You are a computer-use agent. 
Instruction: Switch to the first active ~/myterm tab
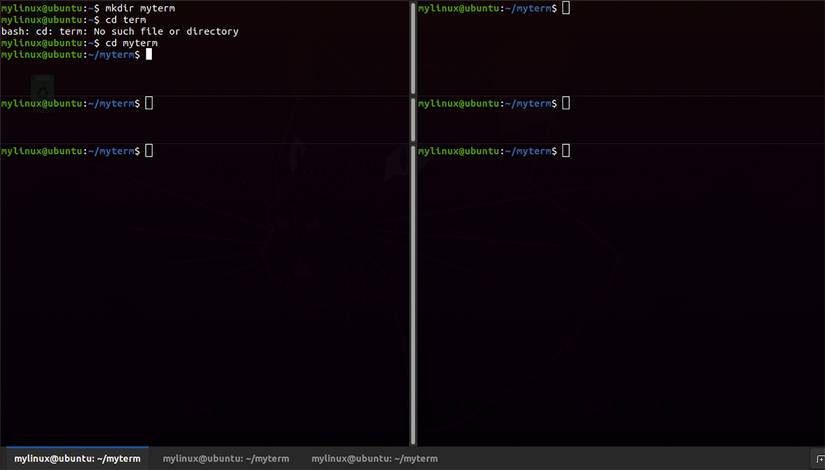click(77, 458)
